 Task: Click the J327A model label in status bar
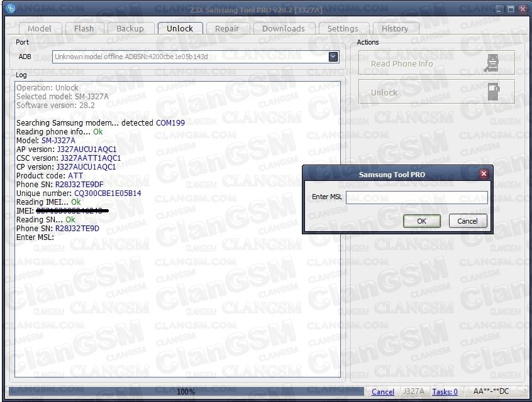click(413, 392)
